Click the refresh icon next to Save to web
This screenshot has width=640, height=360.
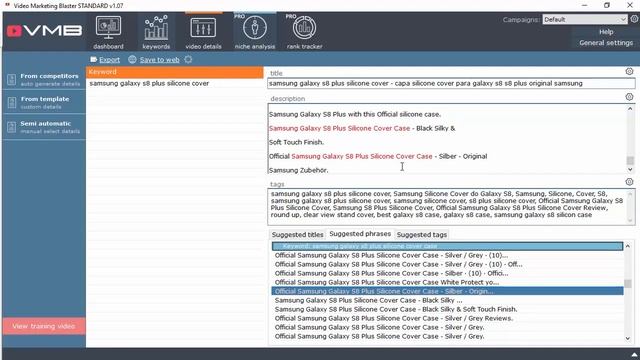click(188, 60)
